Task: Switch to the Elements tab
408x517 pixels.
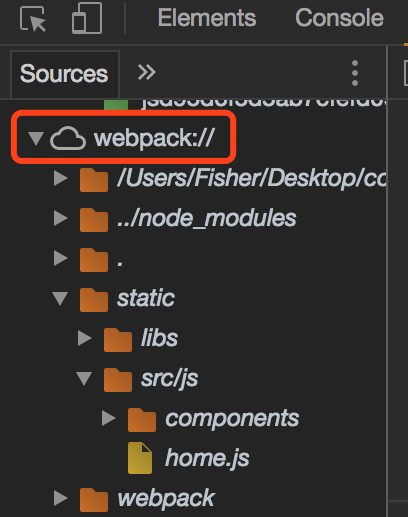Action: [207, 18]
